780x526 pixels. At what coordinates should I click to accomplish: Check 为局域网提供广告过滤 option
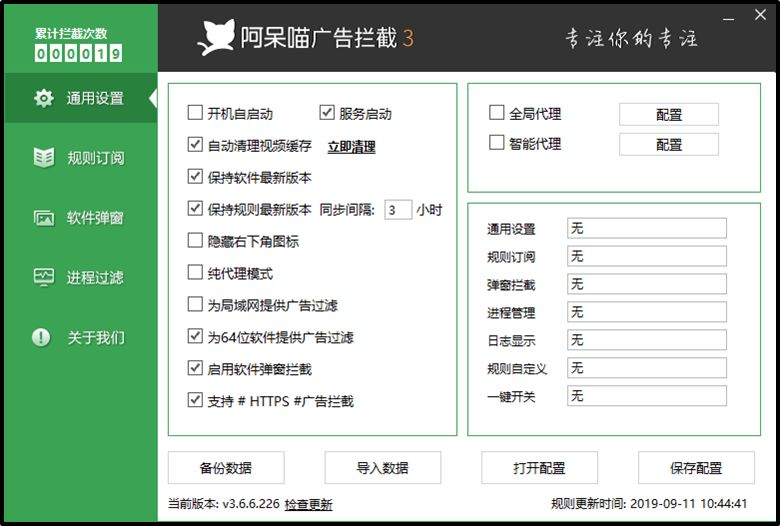195,304
